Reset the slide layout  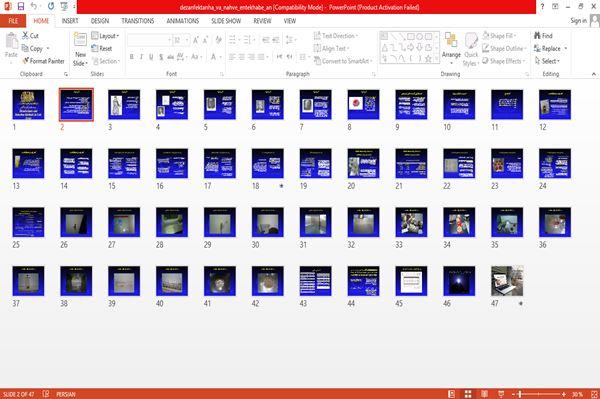click(x=102, y=48)
